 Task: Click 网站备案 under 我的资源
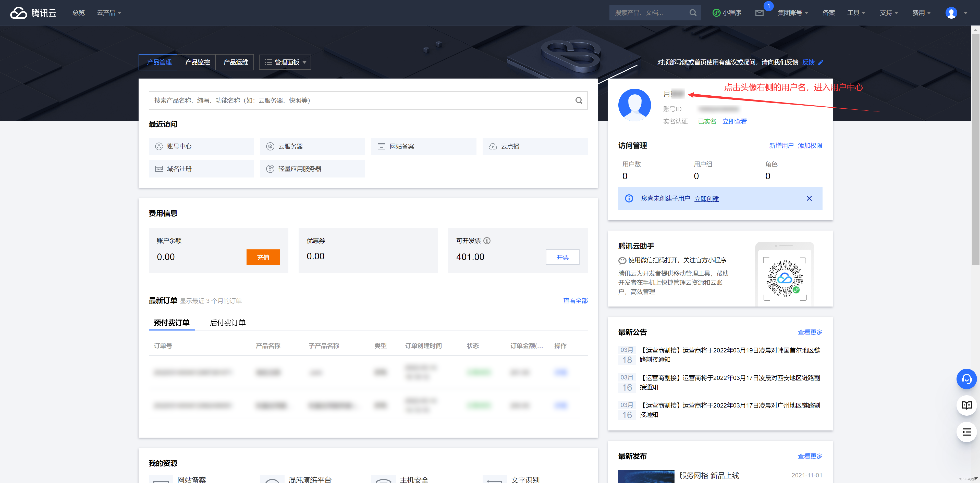(x=192, y=480)
